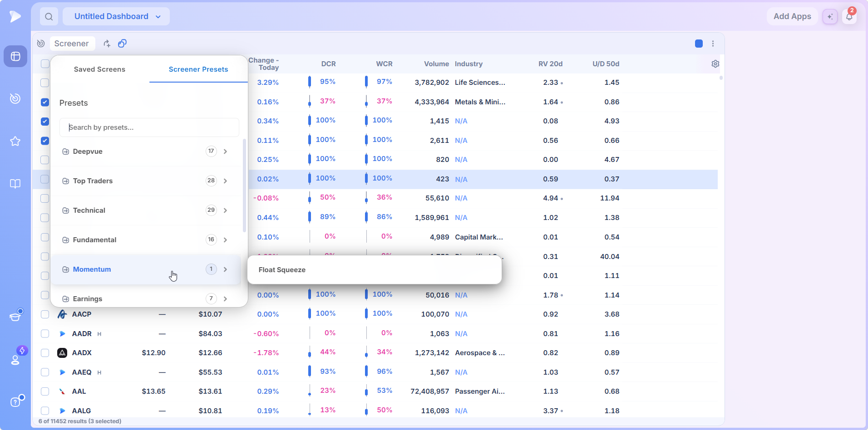Click the AADR ticker logo
868x430 pixels.
tap(62, 334)
